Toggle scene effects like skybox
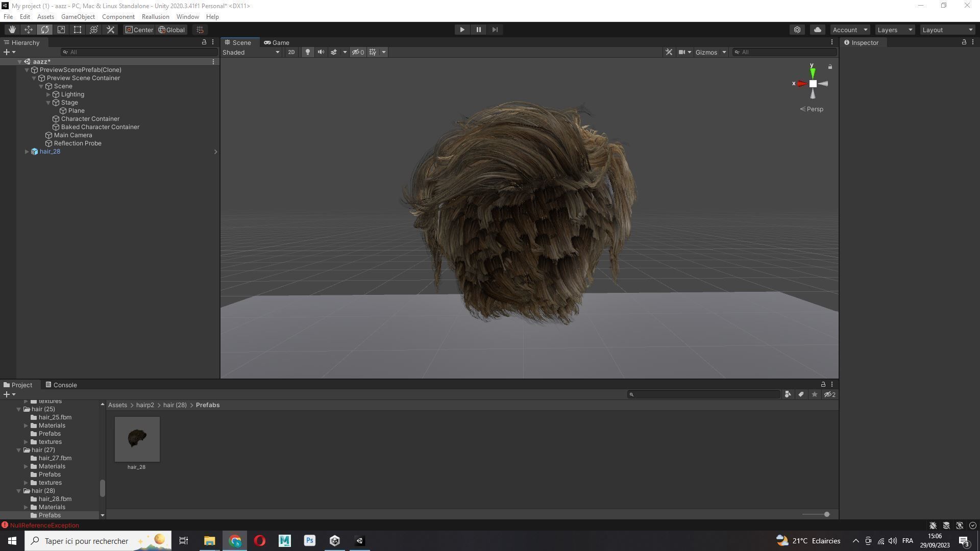Image resolution: width=980 pixels, height=551 pixels. pyautogui.click(x=334, y=52)
